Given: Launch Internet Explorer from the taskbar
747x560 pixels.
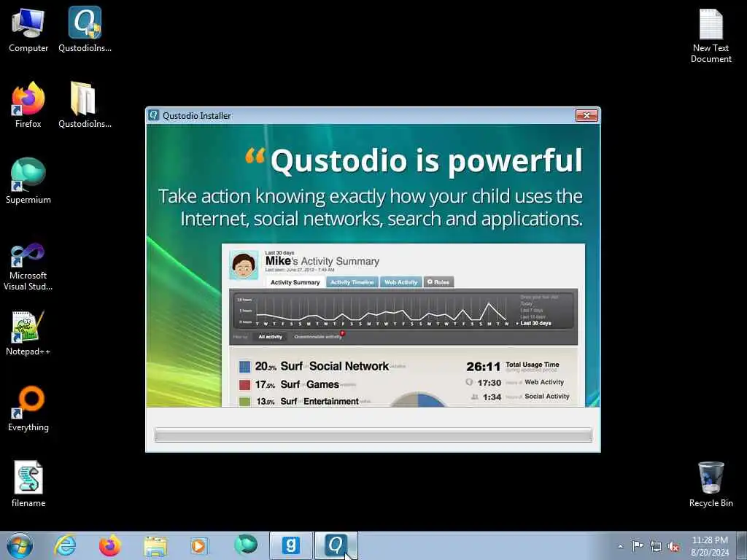Looking at the screenshot, I should (65, 545).
